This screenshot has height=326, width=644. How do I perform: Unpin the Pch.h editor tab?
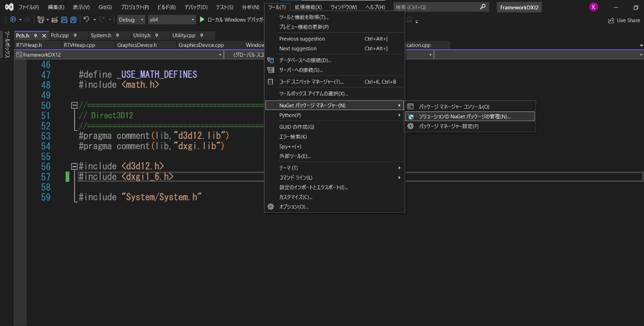click(35, 35)
